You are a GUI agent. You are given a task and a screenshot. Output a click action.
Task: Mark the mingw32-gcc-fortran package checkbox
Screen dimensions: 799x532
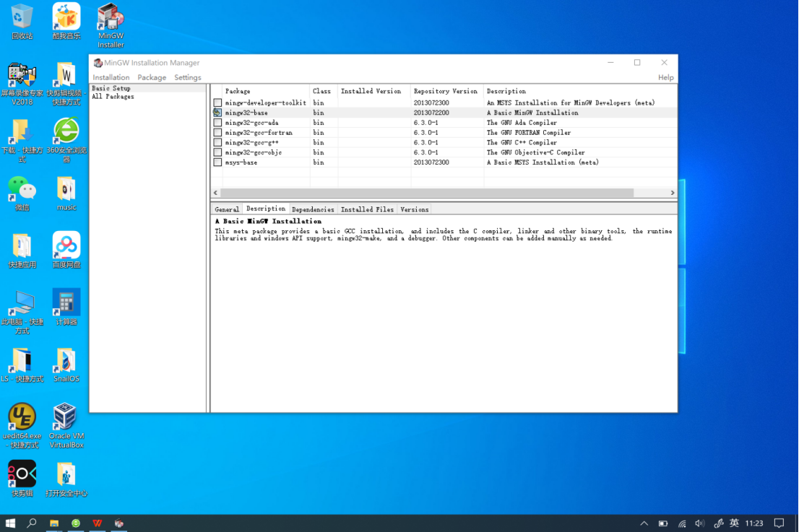217,132
